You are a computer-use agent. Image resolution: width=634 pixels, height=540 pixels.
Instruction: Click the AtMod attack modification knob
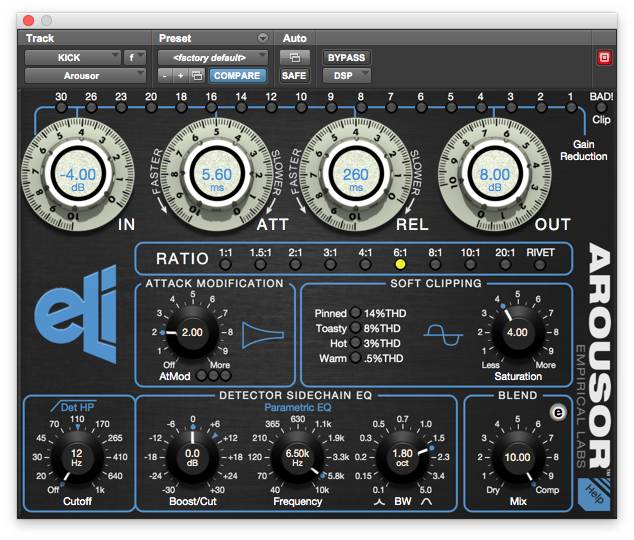pos(192,332)
